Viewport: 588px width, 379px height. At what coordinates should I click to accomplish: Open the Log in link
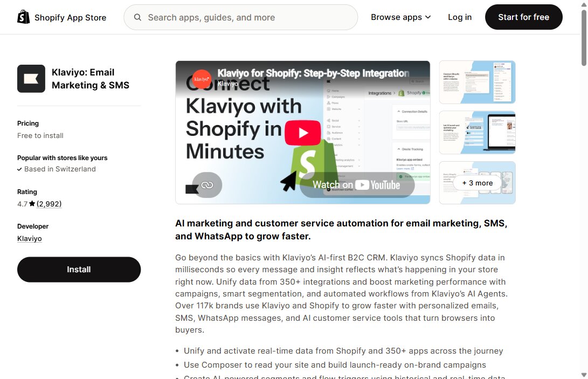[x=460, y=17]
